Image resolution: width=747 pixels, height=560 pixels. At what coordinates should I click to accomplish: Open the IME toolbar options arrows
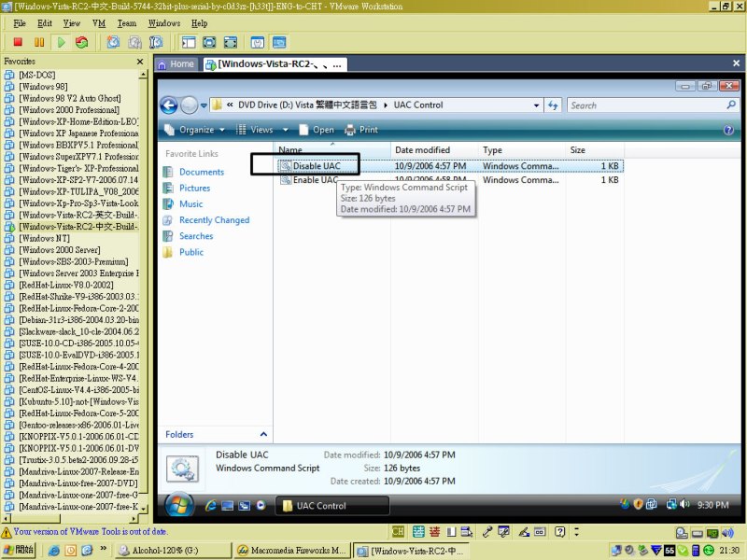coord(576,531)
